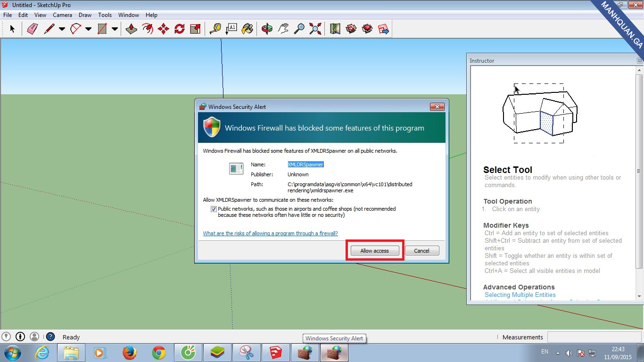
Task: Activate the Orbit camera tool
Action: coord(267,29)
